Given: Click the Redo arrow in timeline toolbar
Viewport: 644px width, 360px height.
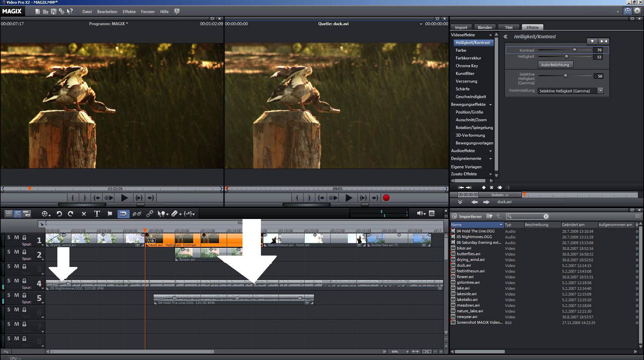Looking at the screenshot, I should tap(70, 214).
